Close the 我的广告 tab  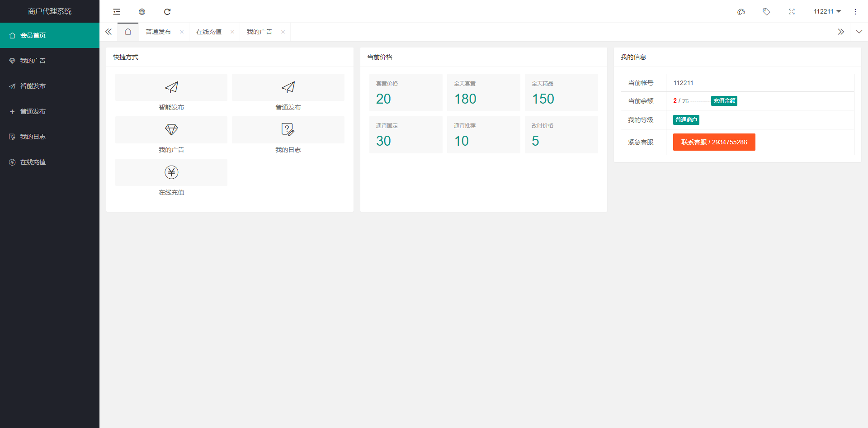coord(283,32)
